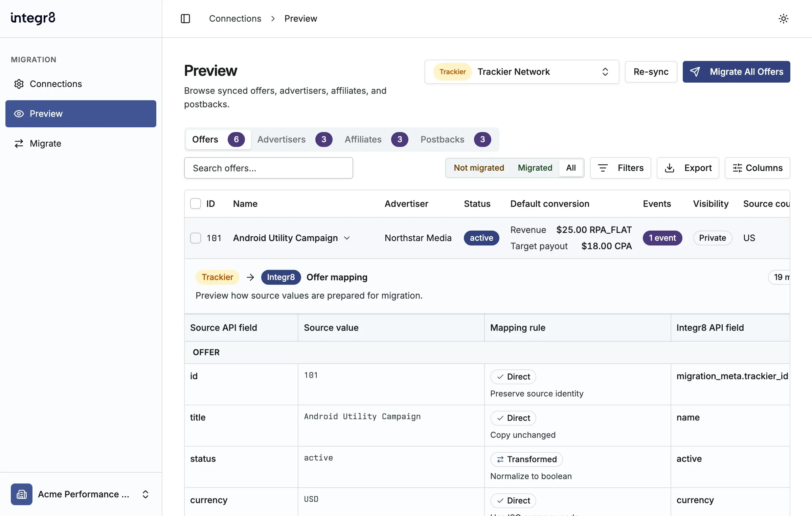The width and height of the screenshot is (812, 516).
Task: Collapse the Android Utility Campaign row chevron
Action: click(x=347, y=238)
